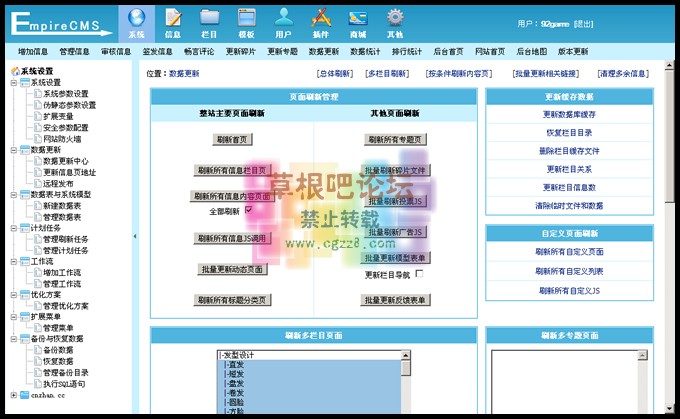
Task: Open the 更新数据库缓存 link
Action: point(569,115)
